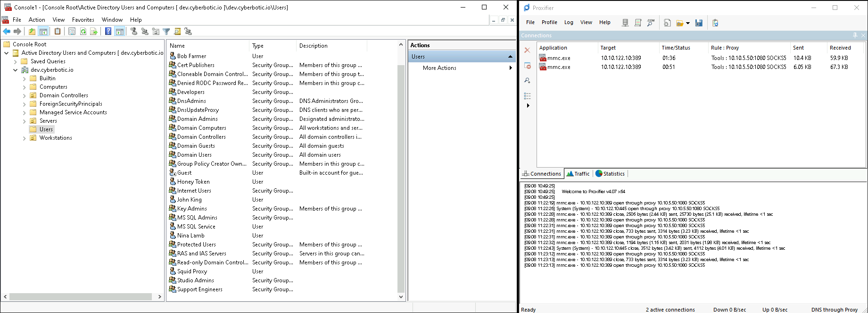
Task: Click the filter funnel icon in MMC toolbar
Action: [x=166, y=32]
